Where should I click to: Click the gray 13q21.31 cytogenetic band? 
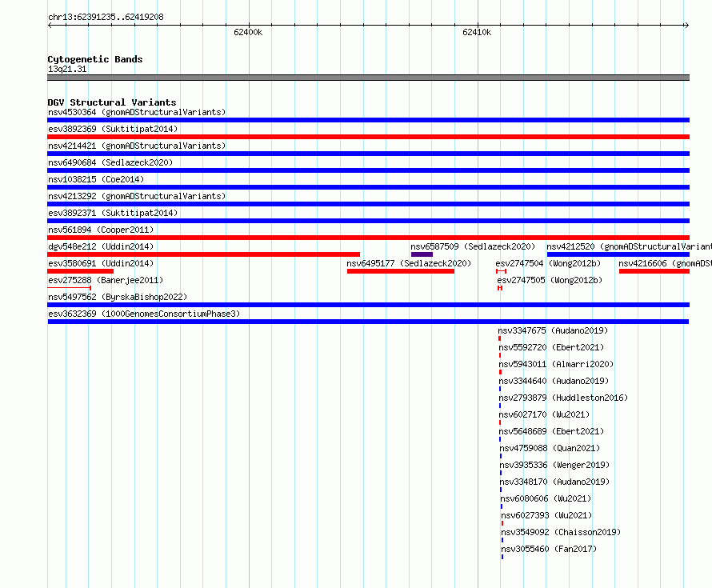coord(368,78)
